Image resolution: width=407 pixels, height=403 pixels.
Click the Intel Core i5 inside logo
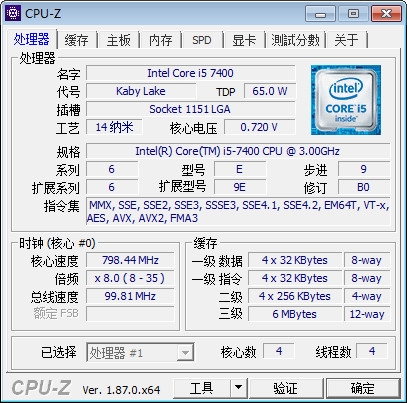click(x=346, y=100)
